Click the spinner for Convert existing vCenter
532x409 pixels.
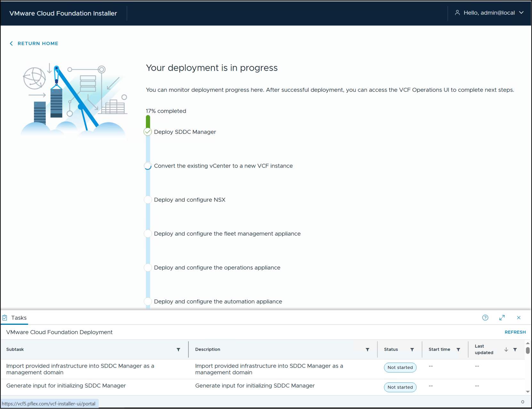148,166
